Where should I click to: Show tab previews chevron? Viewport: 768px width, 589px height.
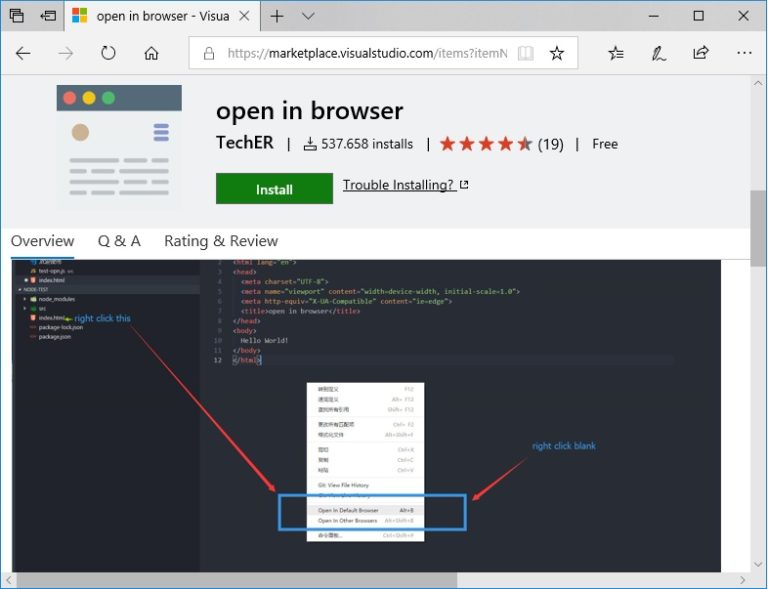click(x=308, y=16)
